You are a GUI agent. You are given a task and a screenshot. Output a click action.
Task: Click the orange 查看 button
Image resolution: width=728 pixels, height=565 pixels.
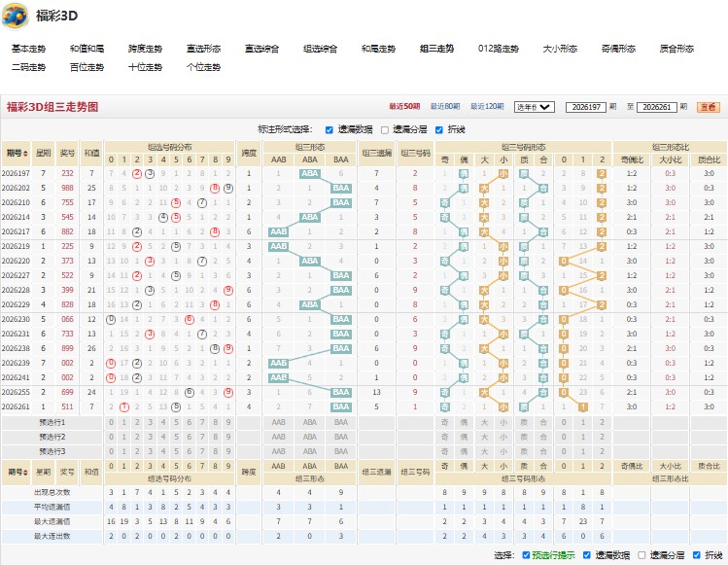point(708,107)
